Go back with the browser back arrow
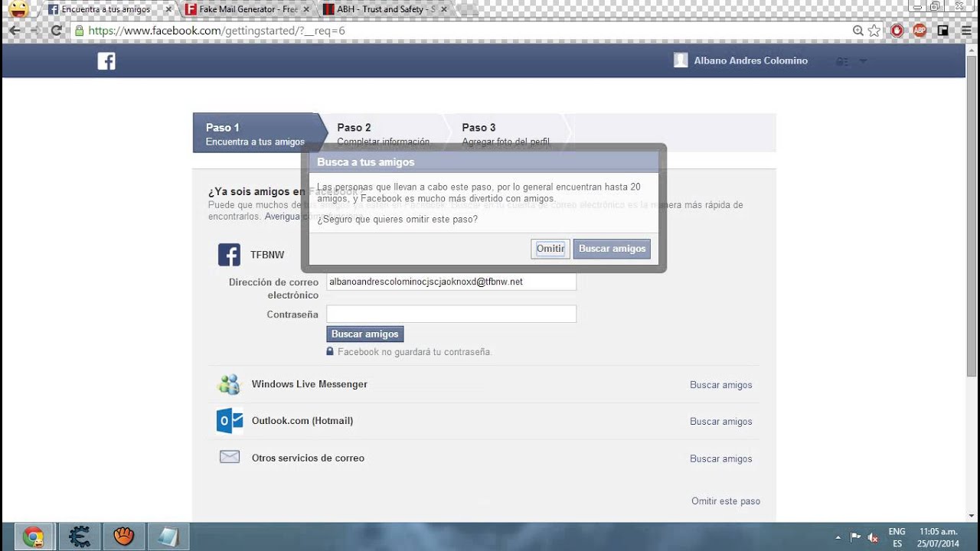This screenshot has width=980, height=551. pyautogui.click(x=14, y=31)
